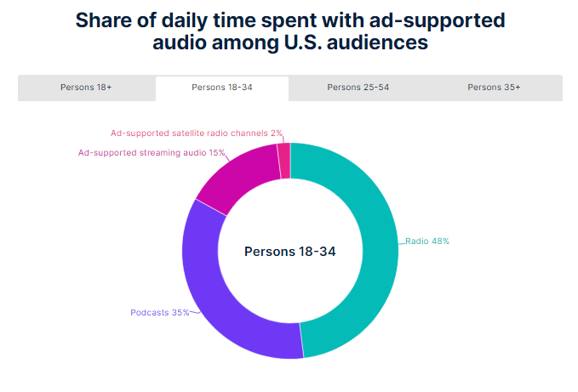The width and height of the screenshot is (578, 392).
Task: Select the Persons 18-34 tab
Action: tap(222, 88)
